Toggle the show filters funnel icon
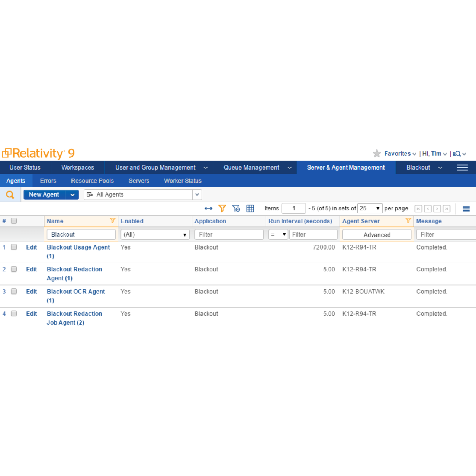 222,208
